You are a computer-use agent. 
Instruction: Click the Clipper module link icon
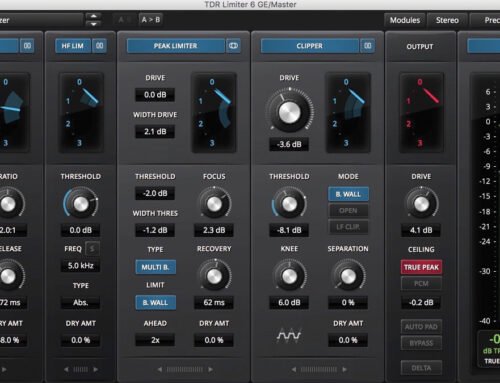tap(368, 46)
